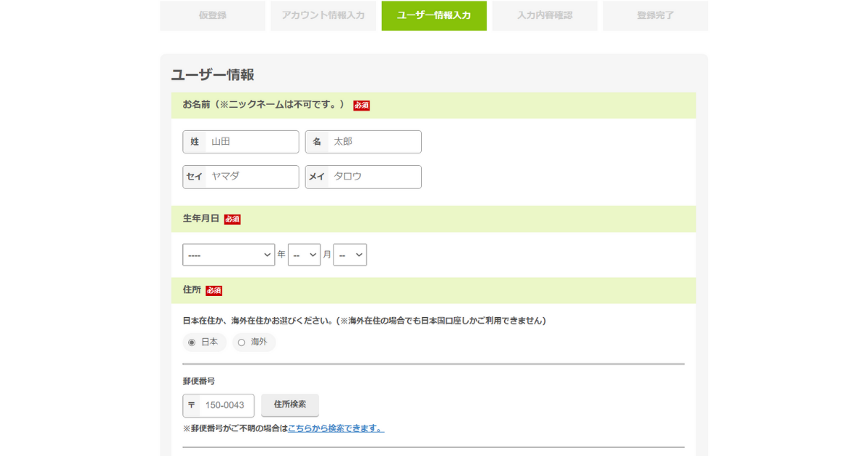Open the birth day dropdown
Viewport: 868px width, 456px height.
tap(350, 255)
